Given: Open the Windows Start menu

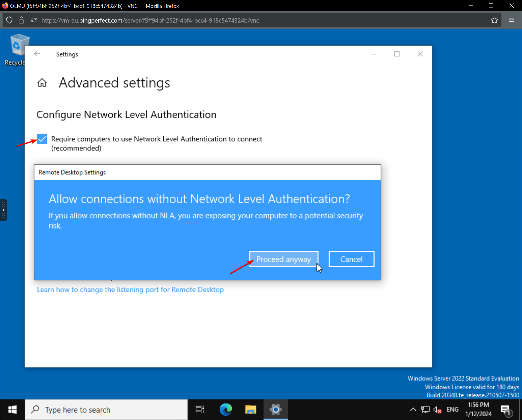Looking at the screenshot, I should tap(12, 410).
